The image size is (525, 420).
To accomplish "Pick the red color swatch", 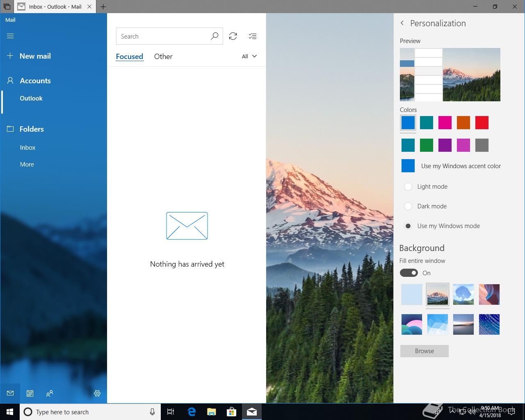I will coord(482,123).
